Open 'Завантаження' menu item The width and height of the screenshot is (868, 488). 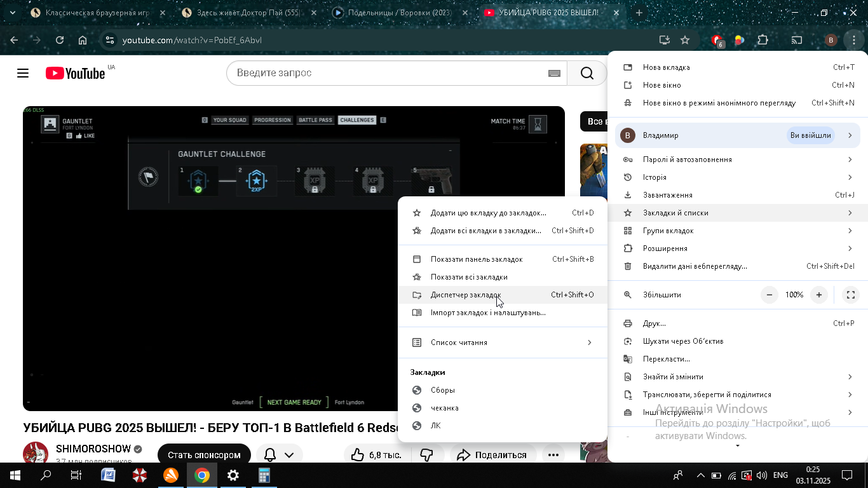(x=738, y=195)
